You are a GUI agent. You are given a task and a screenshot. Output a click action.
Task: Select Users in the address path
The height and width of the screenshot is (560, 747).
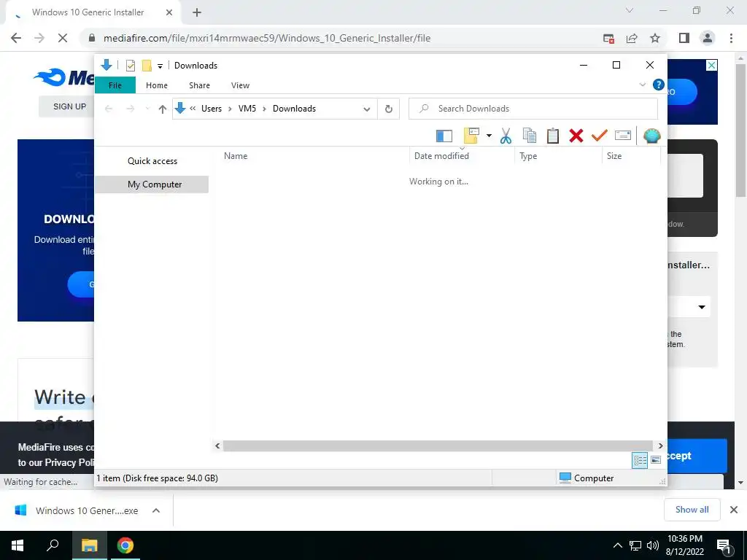click(x=212, y=109)
